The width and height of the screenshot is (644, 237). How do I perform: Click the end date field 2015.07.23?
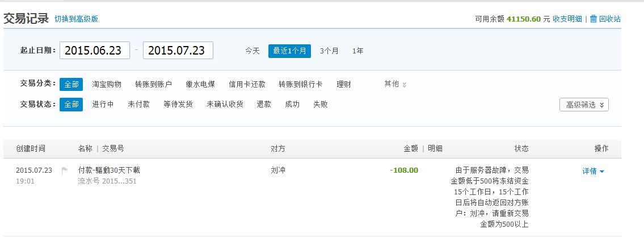click(x=178, y=51)
